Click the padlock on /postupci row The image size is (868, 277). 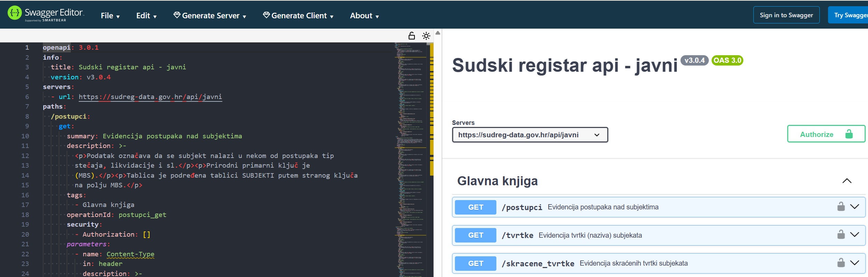pos(841,207)
